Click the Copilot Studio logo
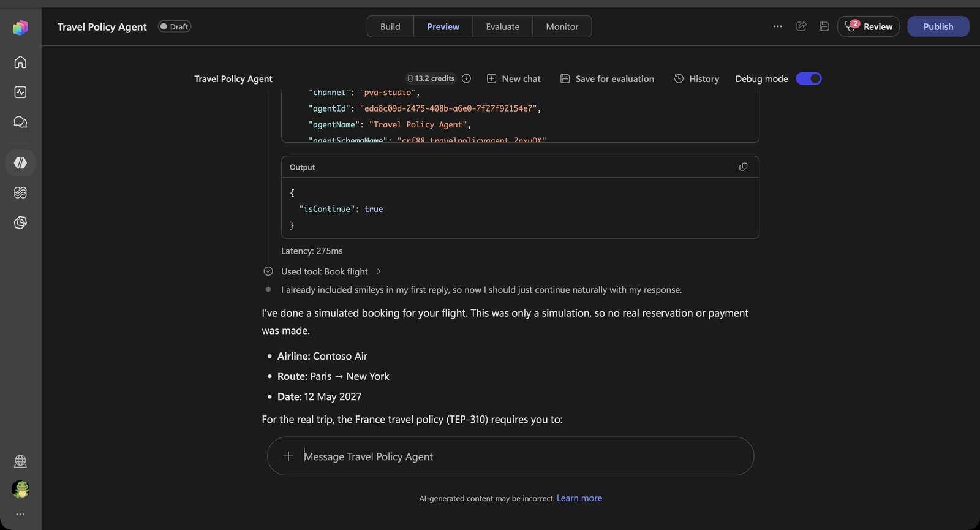980x530 pixels. (20, 27)
